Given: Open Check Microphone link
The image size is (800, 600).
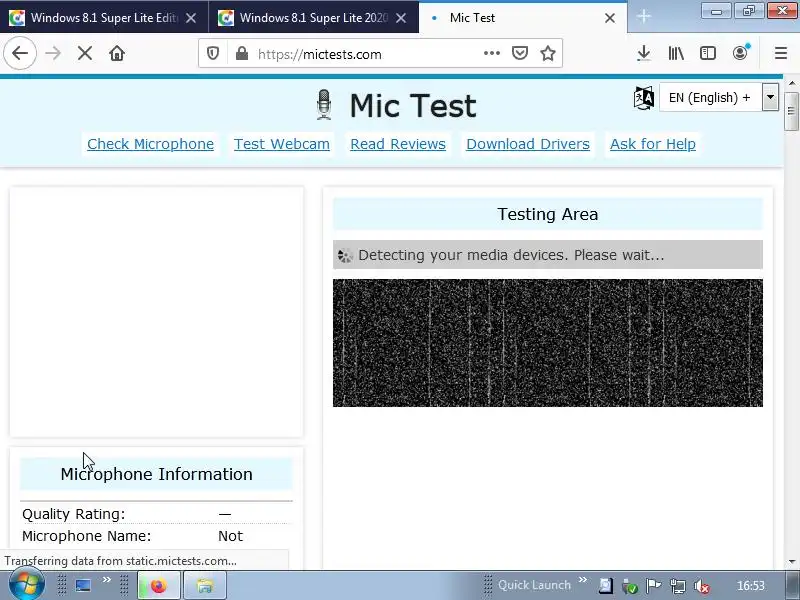Looking at the screenshot, I should click(x=151, y=144).
